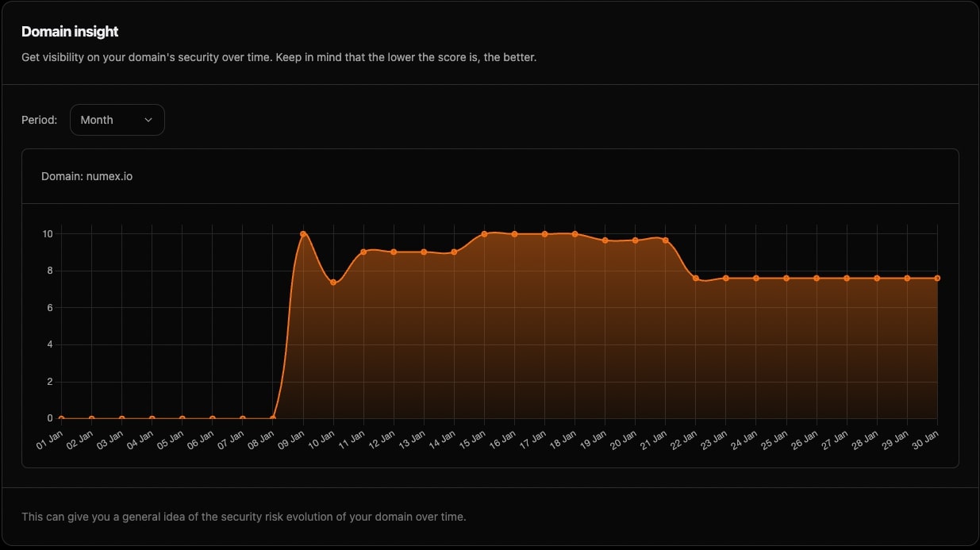This screenshot has width=980, height=550.
Task: Select the dip data point on 10 Jan
Action: [333, 282]
